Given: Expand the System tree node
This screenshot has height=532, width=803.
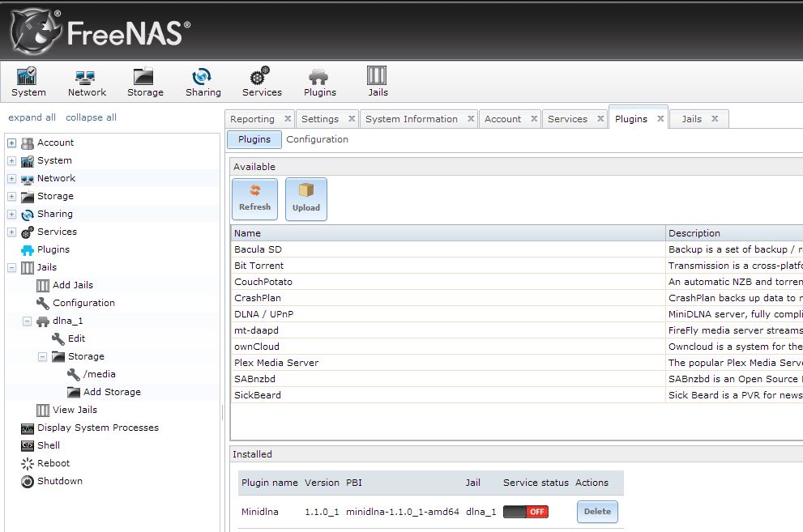Looking at the screenshot, I should pos(12,160).
